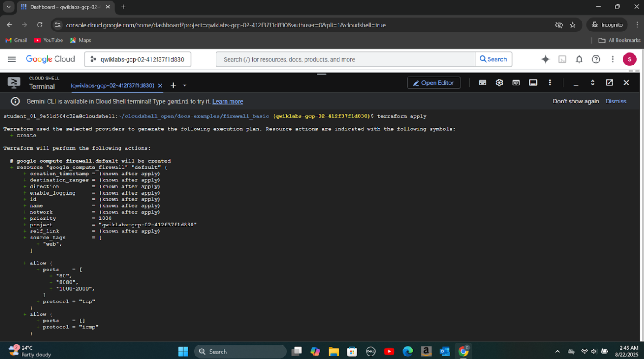This screenshot has width=644, height=359.
Task: Open Cloud Shell in a new window
Action: [609, 83]
